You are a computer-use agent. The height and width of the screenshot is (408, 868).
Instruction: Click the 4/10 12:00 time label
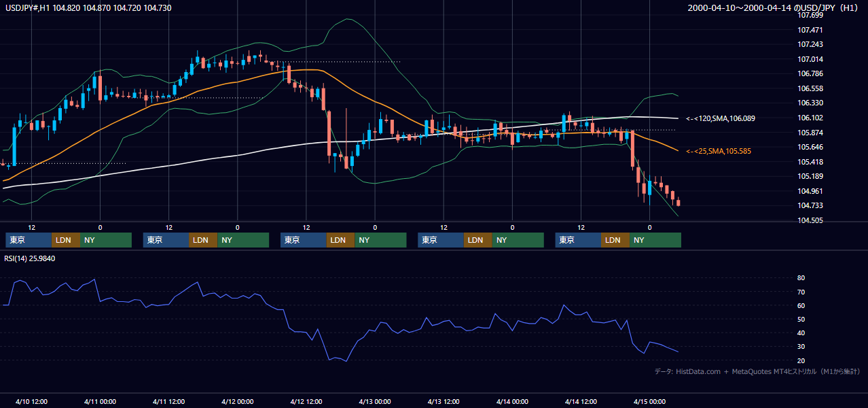click(31, 401)
